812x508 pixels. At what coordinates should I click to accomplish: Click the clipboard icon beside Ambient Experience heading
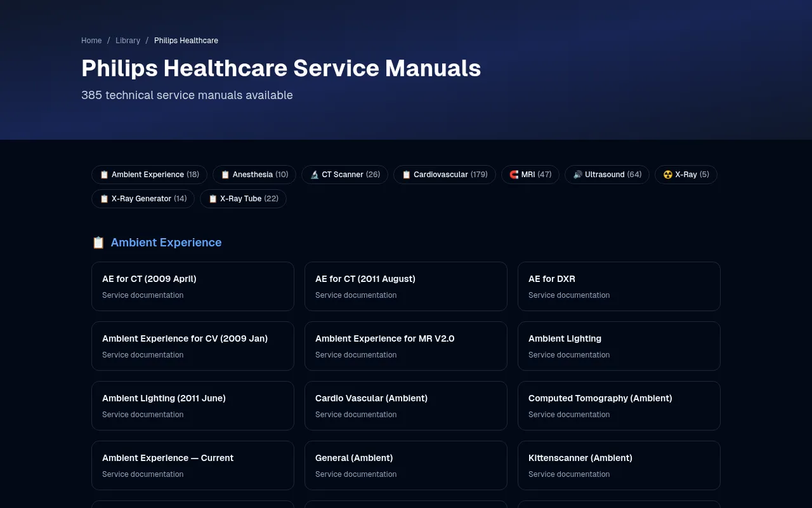pyautogui.click(x=98, y=243)
